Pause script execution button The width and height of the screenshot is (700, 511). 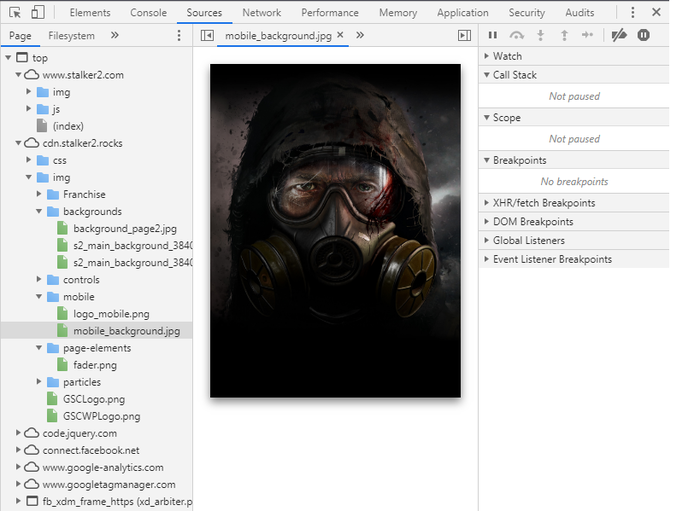tap(493, 35)
